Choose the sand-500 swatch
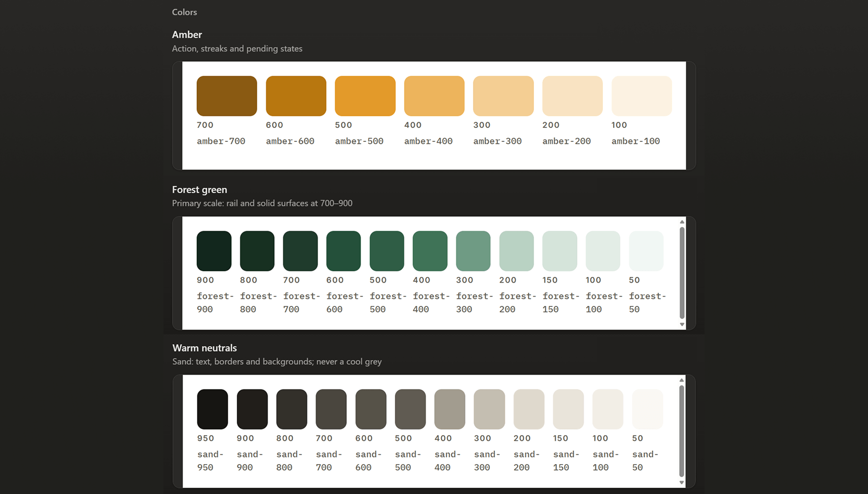This screenshot has height=494, width=868. click(410, 409)
